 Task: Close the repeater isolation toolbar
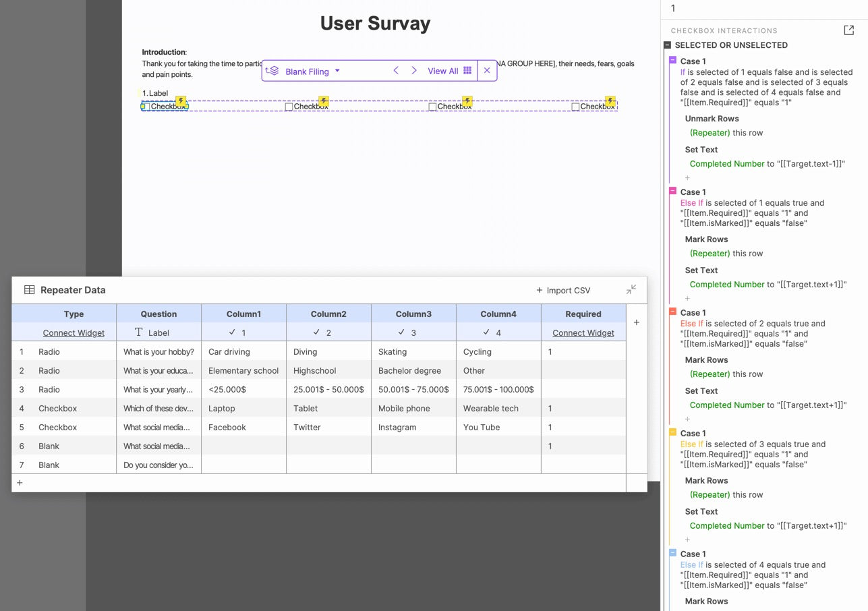point(487,71)
